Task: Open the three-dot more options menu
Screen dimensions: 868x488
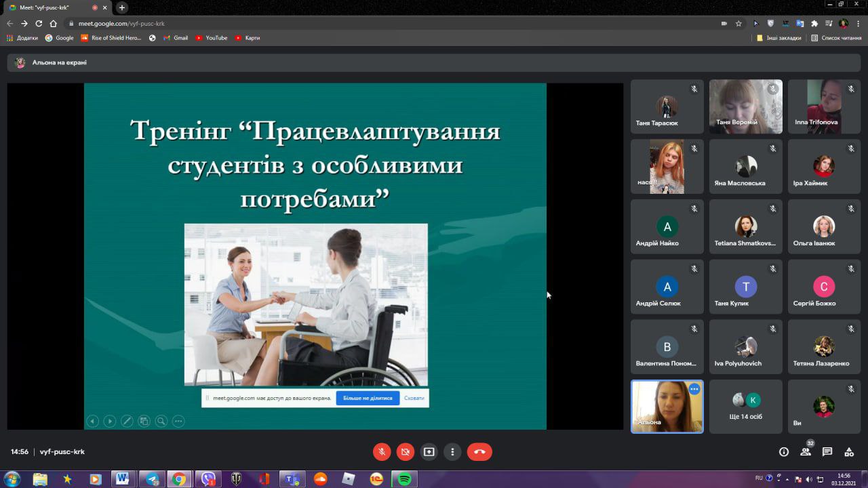Action: click(x=452, y=451)
